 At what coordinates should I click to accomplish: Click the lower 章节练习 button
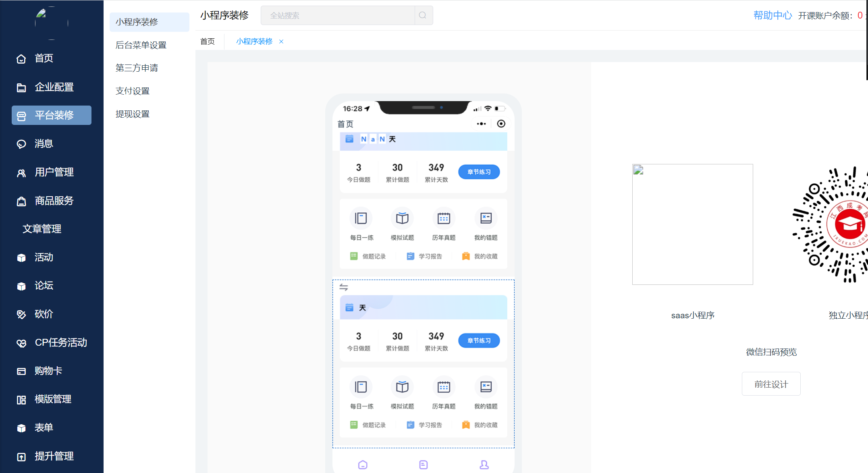pos(479,341)
